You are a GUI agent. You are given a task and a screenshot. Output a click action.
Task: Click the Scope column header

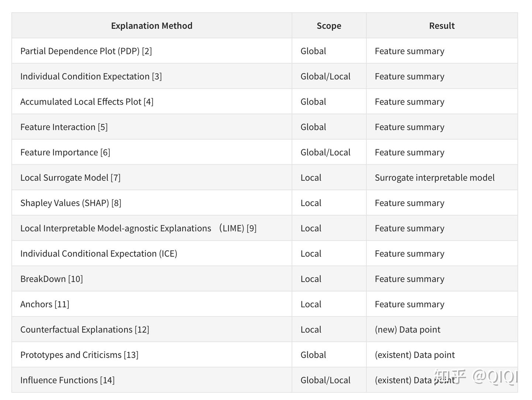point(329,26)
